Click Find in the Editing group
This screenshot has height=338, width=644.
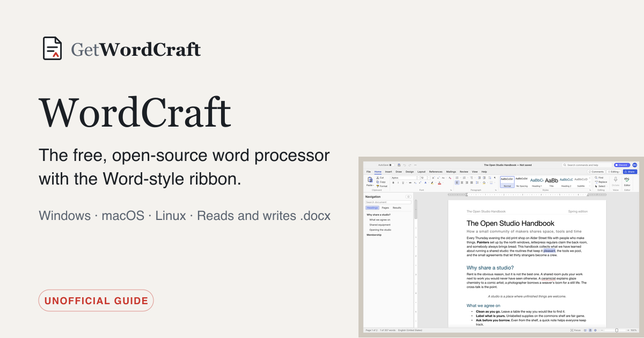pos(599,178)
